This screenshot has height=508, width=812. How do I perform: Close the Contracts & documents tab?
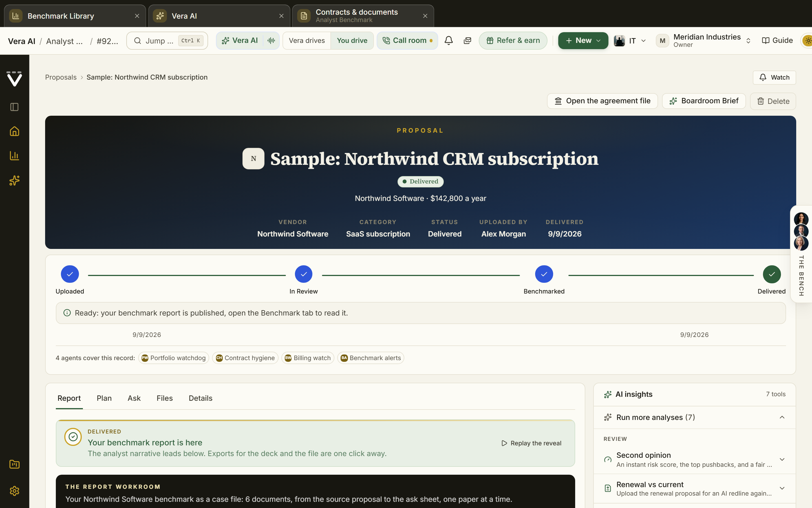(425, 16)
